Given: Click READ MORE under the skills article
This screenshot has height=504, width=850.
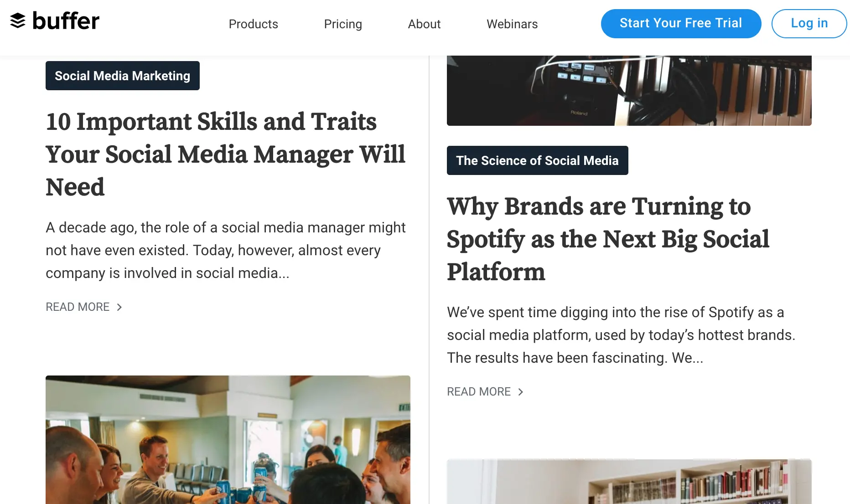Looking at the screenshot, I should 78,307.
